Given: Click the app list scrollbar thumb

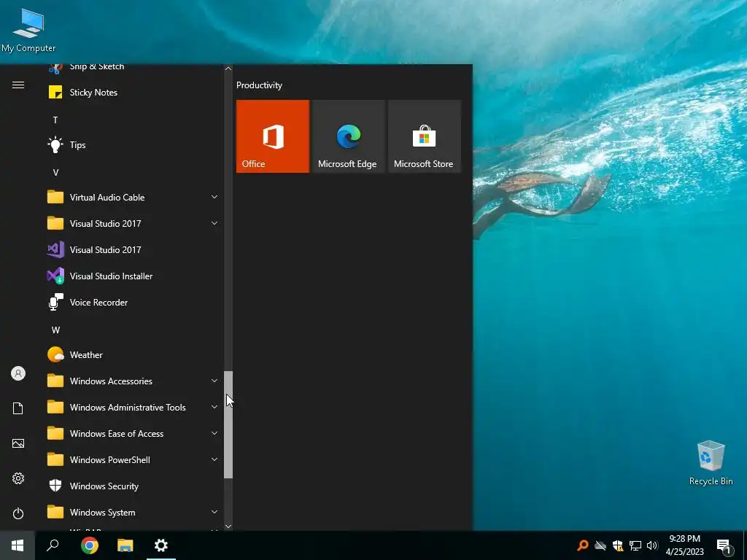Looking at the screenshot, I should [x=228, y=425].
